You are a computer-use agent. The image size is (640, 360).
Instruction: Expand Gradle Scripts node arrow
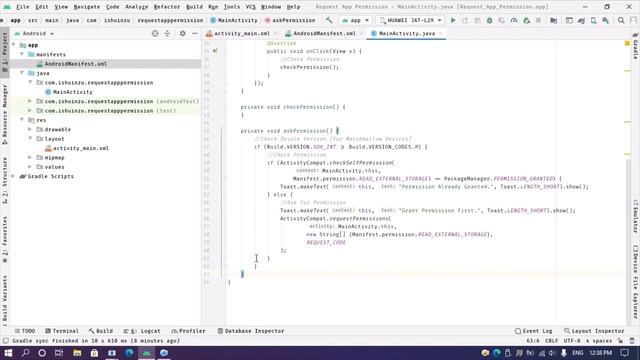[13, 176]
